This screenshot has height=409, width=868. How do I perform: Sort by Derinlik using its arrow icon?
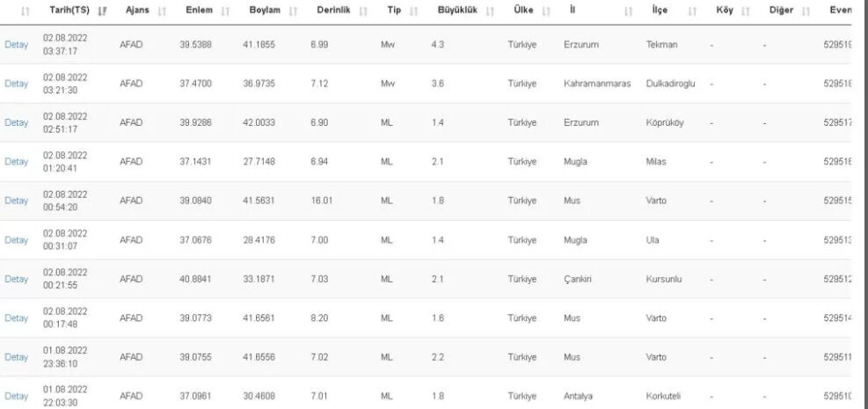(363, 11)
